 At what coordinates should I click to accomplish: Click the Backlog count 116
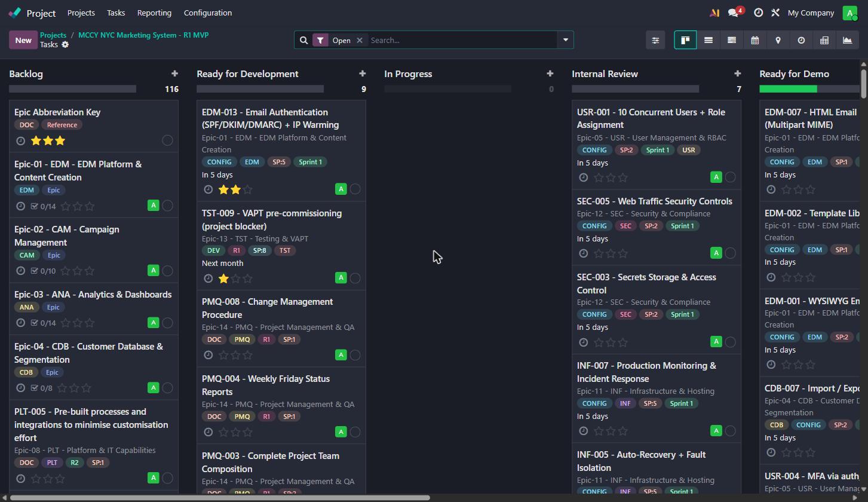(x=171, y=89)
